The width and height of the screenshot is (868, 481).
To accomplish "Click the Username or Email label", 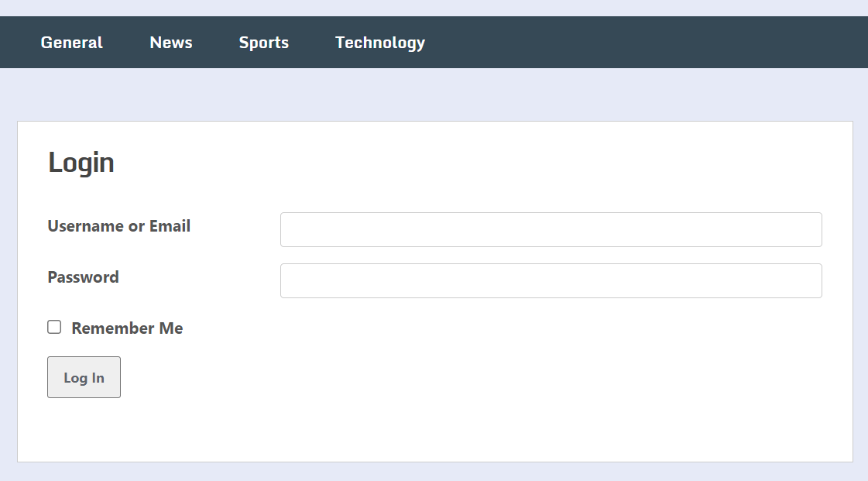I will (x=119, y=226).
